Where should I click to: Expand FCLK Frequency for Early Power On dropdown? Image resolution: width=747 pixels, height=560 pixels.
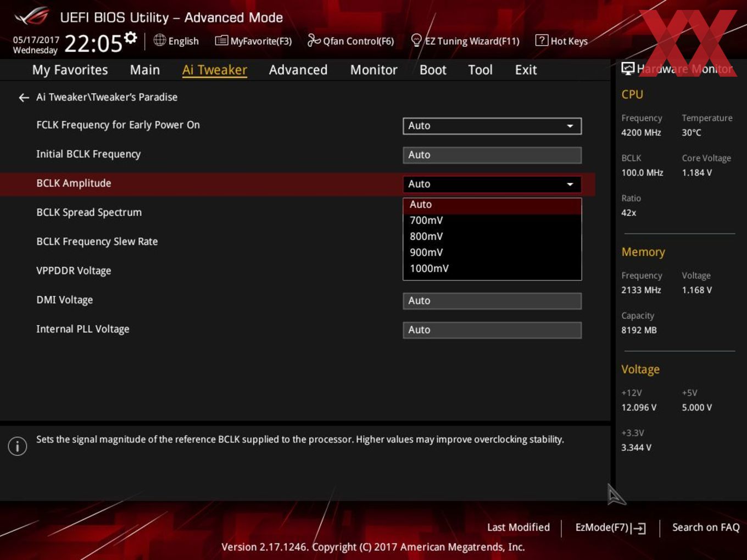[x=492, y=126]
